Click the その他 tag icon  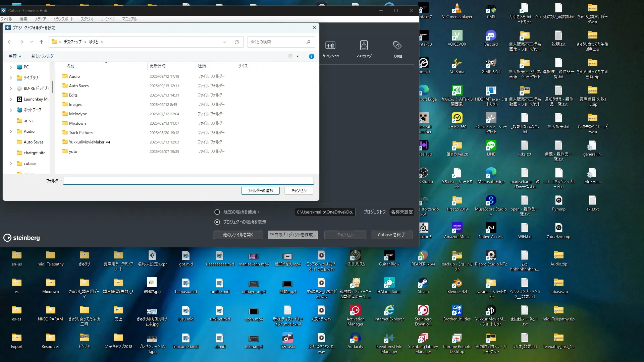397,46
